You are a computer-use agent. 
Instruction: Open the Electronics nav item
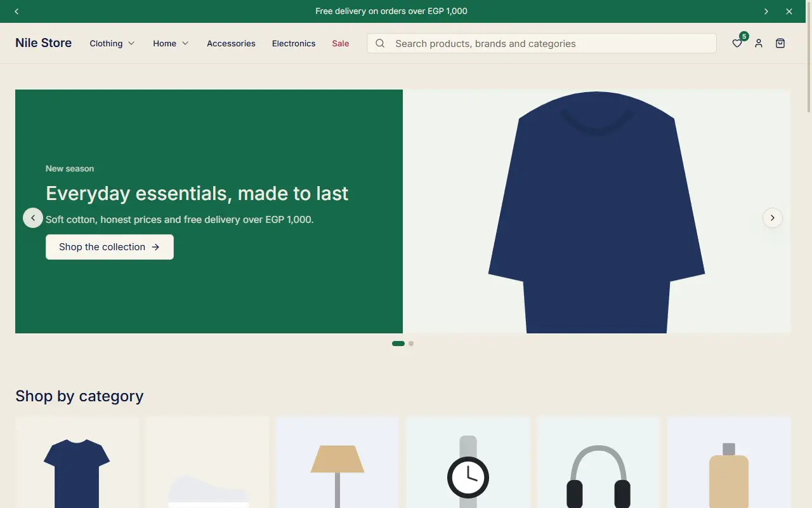pos(294,43)
